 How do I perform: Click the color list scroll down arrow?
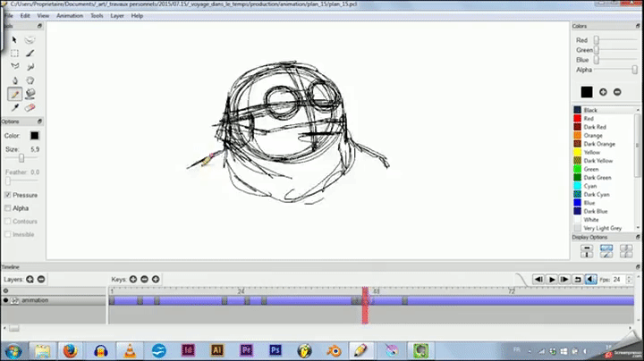tap(638, 228)
